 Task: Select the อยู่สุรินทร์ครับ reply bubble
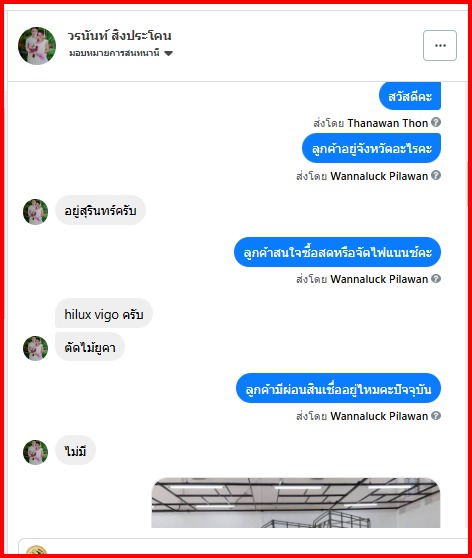tap(100, 210)
